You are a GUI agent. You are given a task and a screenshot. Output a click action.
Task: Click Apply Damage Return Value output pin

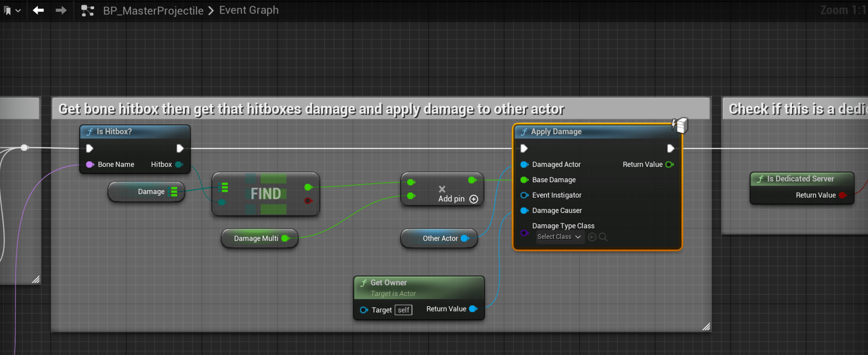[670, 165]
